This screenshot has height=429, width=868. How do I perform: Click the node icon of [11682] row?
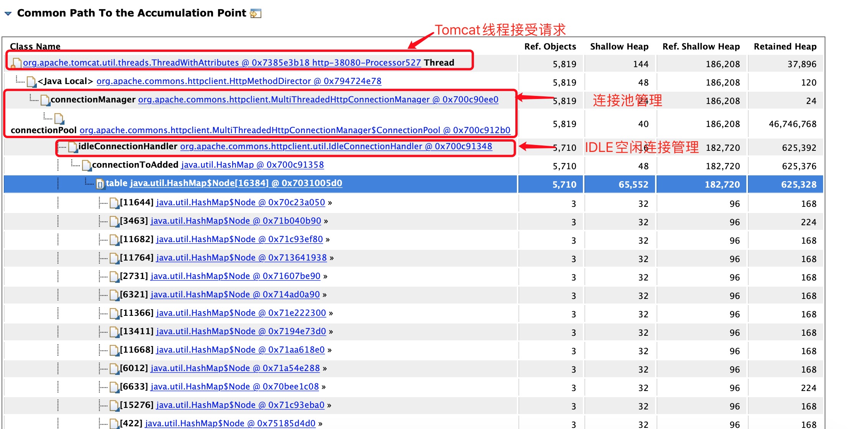(114, 239)
